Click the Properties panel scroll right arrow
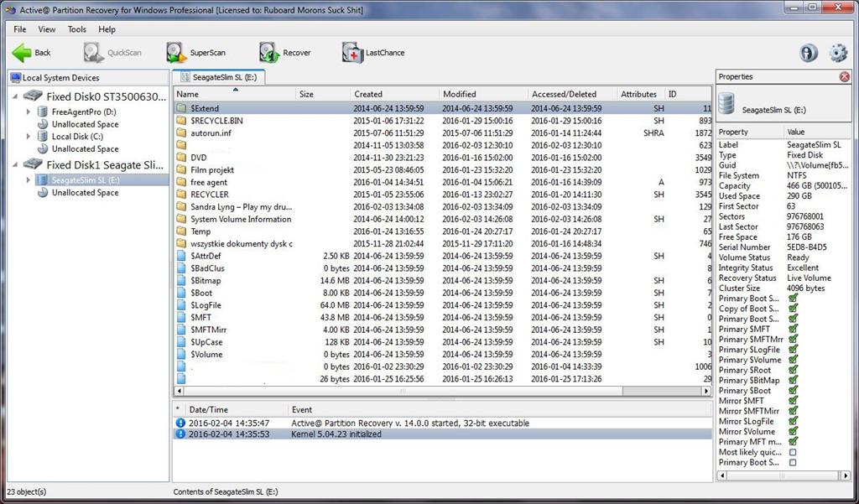 pyautogui.click(x=847, y=475)
